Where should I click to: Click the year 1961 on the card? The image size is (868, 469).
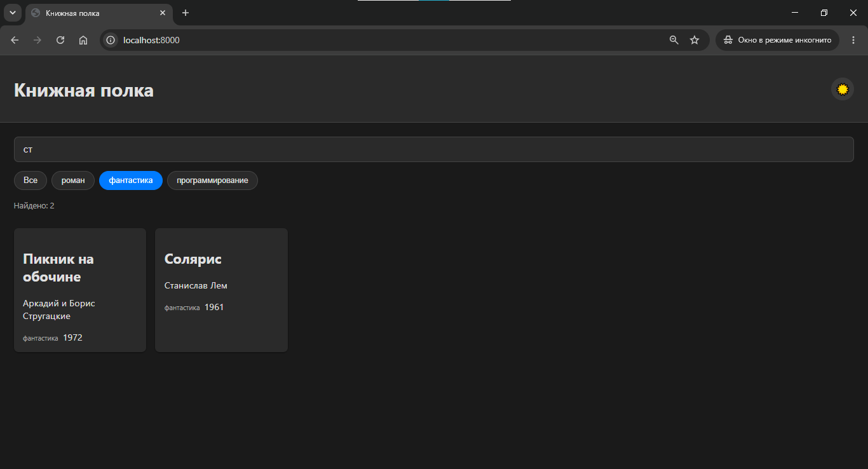214,307
